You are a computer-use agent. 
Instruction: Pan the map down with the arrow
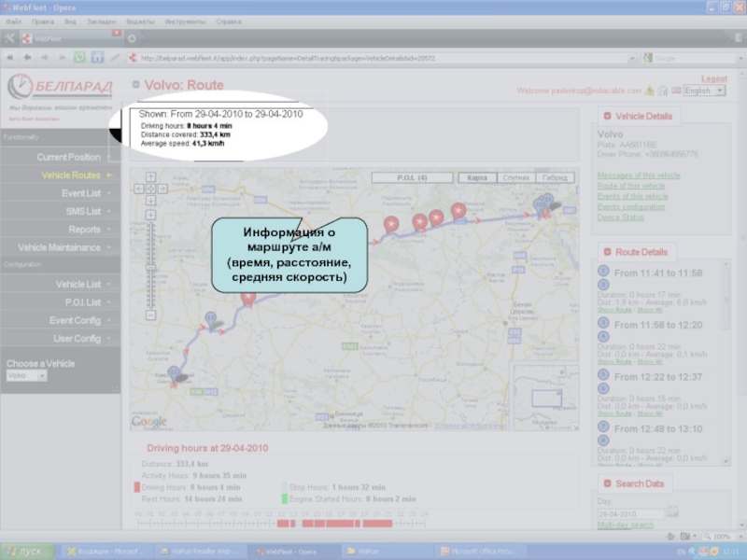click(150, 201)
